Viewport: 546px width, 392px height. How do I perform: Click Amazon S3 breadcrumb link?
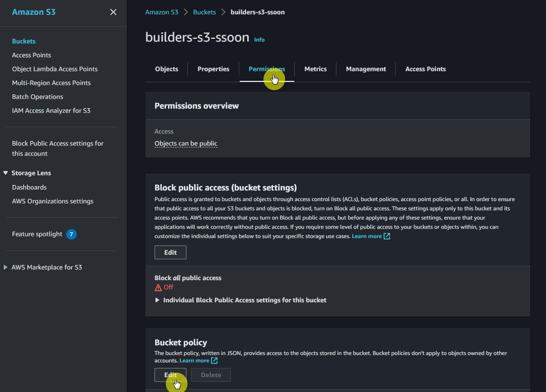pyautogui.click(x=161, y=12)
